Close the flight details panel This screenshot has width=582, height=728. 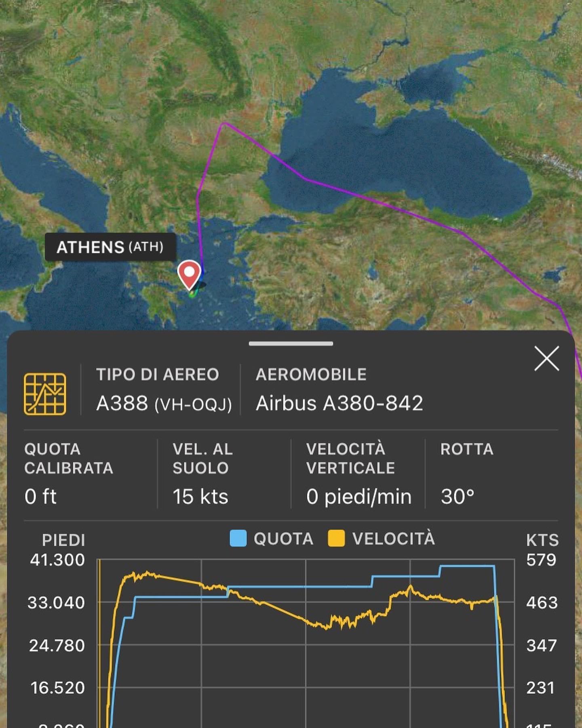[546, 358]
